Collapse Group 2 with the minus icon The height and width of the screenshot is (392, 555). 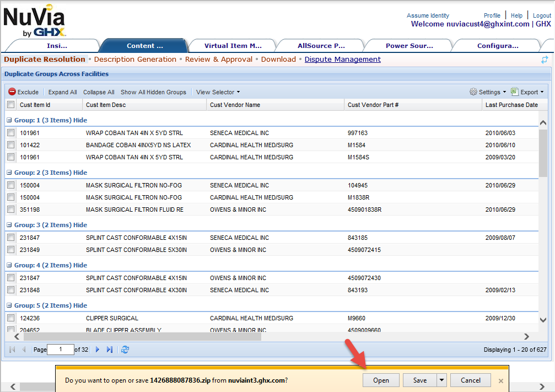[x=9, y=173]
